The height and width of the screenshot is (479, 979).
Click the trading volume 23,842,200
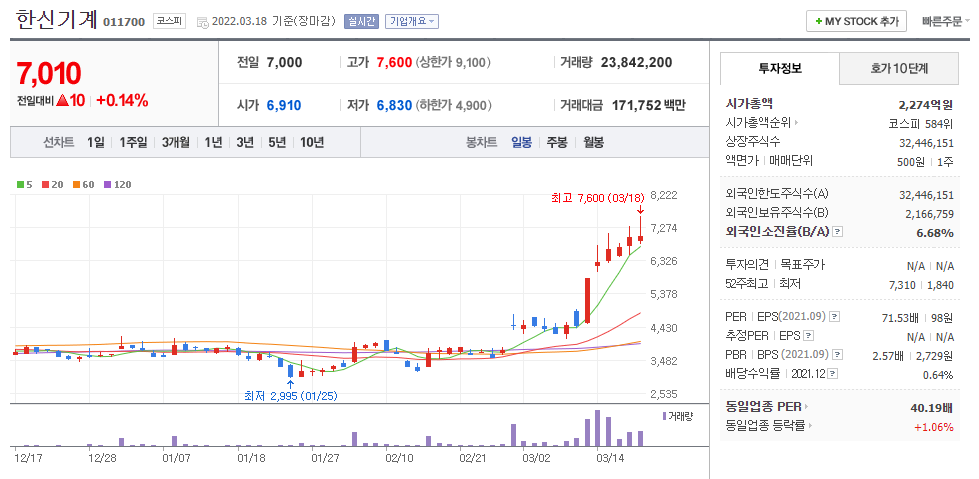[x=636, y=62]
